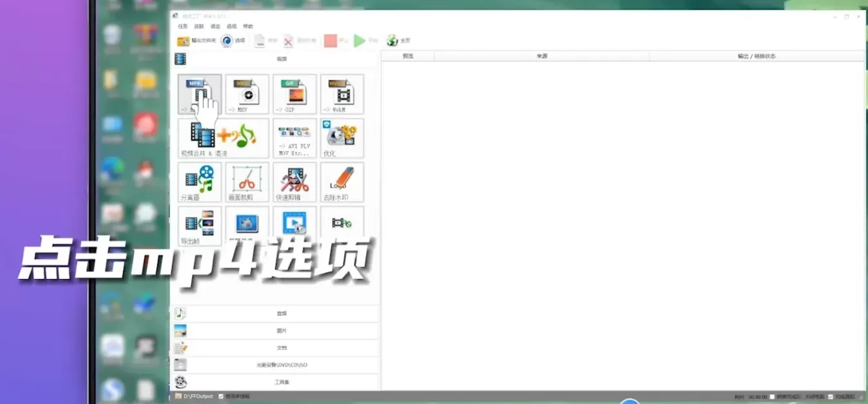Image resolution: width=868 pixels, height=404 pixels.
Task: Expand the 音频 audio category
Action: click(x=275, y=314)
